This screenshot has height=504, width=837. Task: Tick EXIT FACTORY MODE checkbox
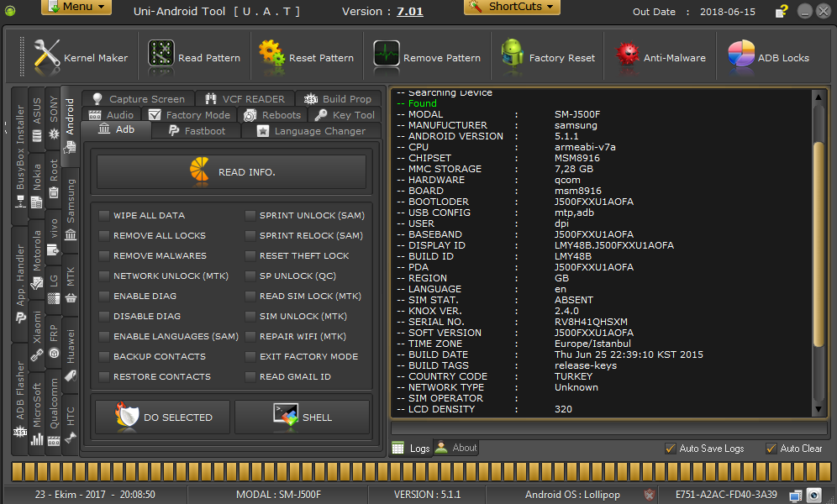[250, 356]
